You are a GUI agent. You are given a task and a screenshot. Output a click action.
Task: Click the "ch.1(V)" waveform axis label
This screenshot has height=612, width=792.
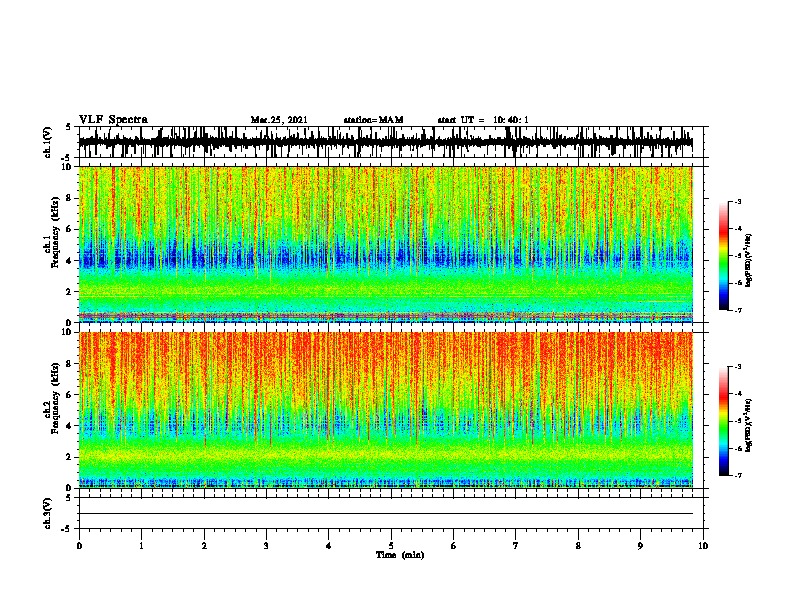click(x=47, y=142)
